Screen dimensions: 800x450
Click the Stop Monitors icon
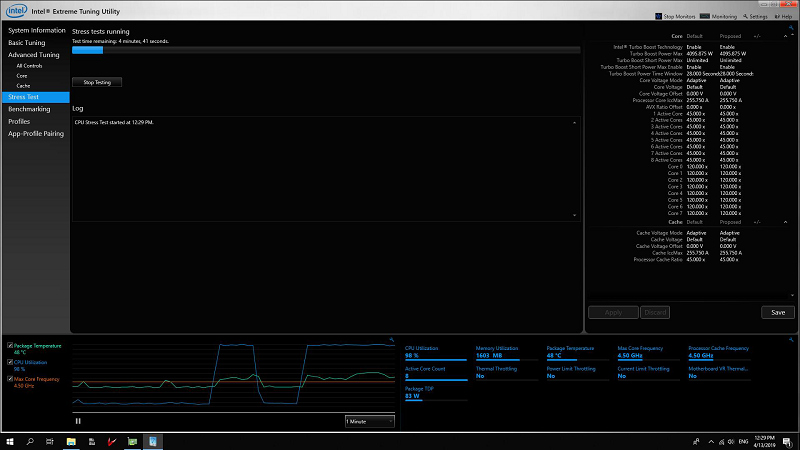[658, 16]
